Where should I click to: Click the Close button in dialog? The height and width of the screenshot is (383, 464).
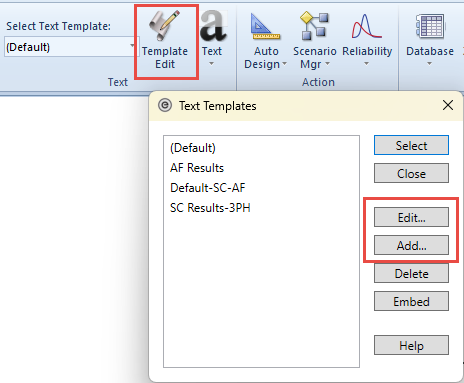(x=411, y=173)
